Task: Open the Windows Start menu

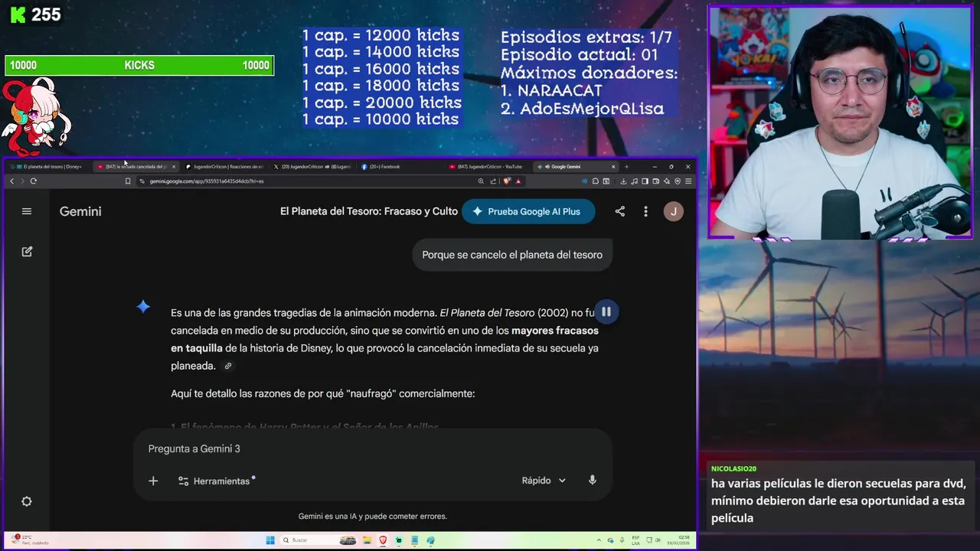Action: coord(270,540)
